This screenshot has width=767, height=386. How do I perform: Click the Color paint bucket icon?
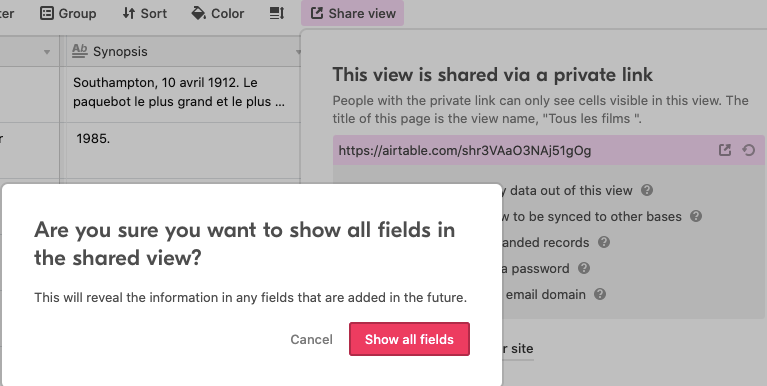(x=198, y=13)
